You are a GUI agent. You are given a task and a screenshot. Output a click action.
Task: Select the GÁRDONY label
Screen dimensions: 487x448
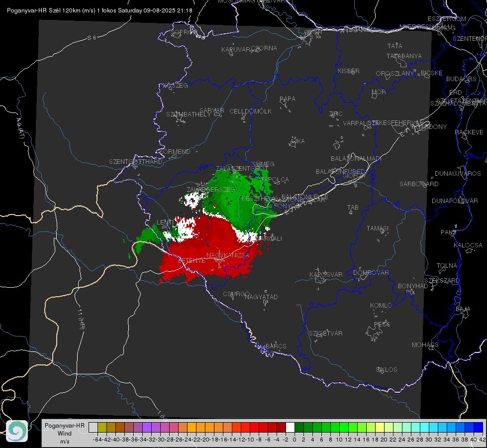click(x=432, y=127)
